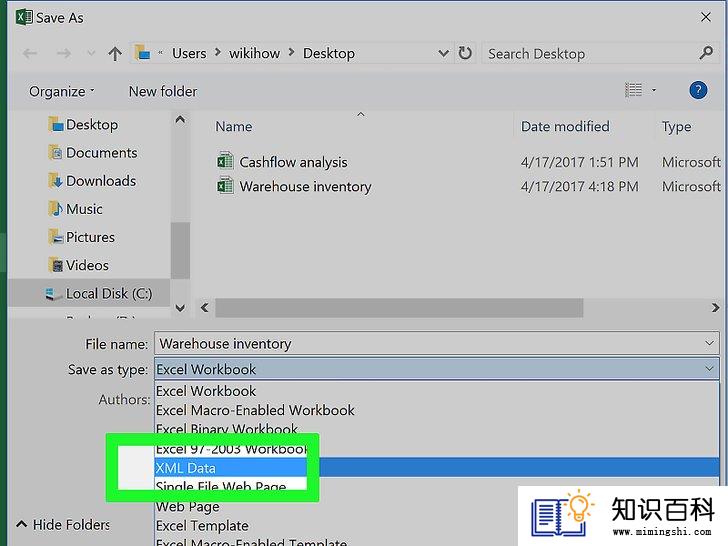Collapse the Save as type dropdown
728x546 pixels.
coord(709,369)
